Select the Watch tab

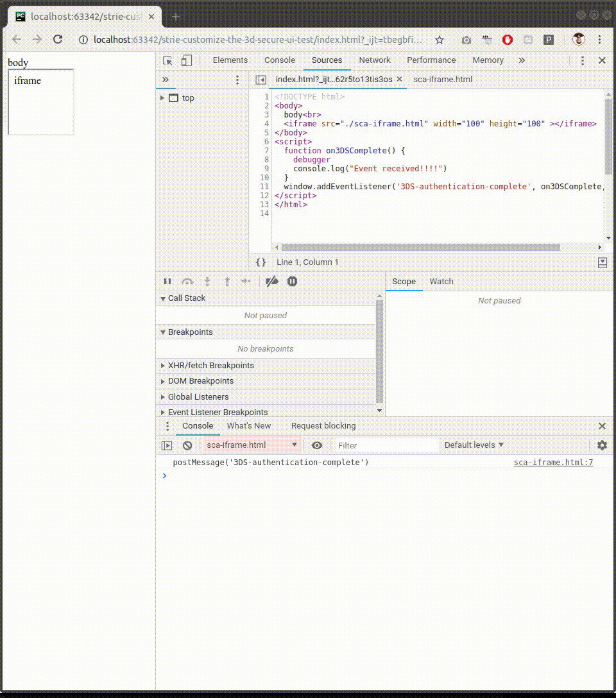point(441,282)
